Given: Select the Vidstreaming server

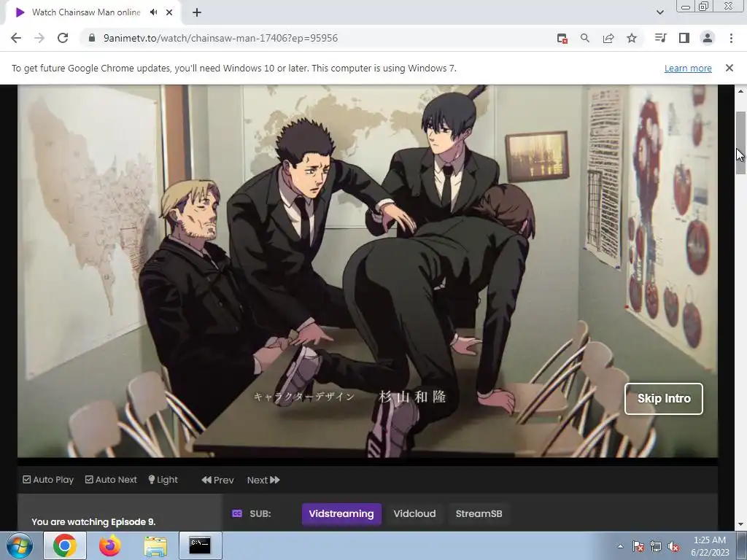Looking at the screenshot, I should 341,514.
